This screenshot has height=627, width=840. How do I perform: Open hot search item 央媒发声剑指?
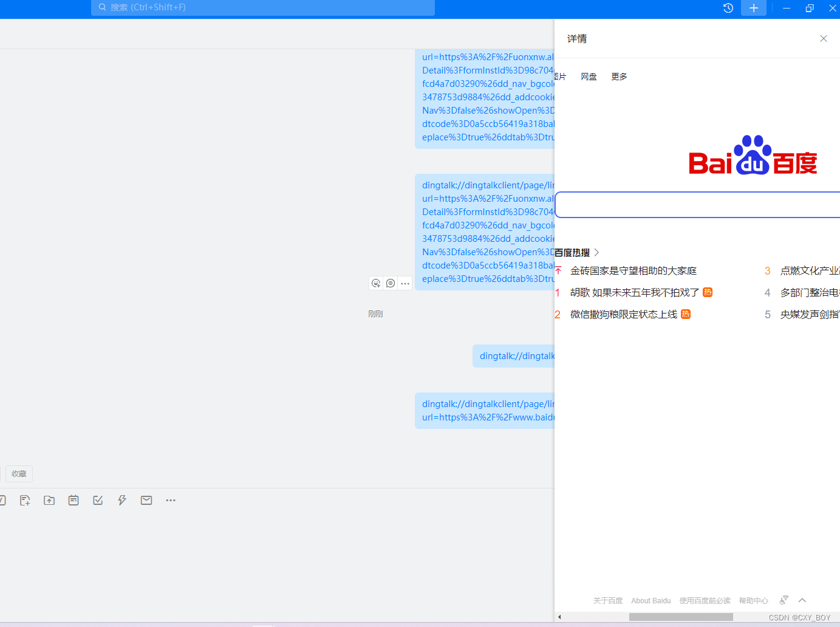coord(810,314)
